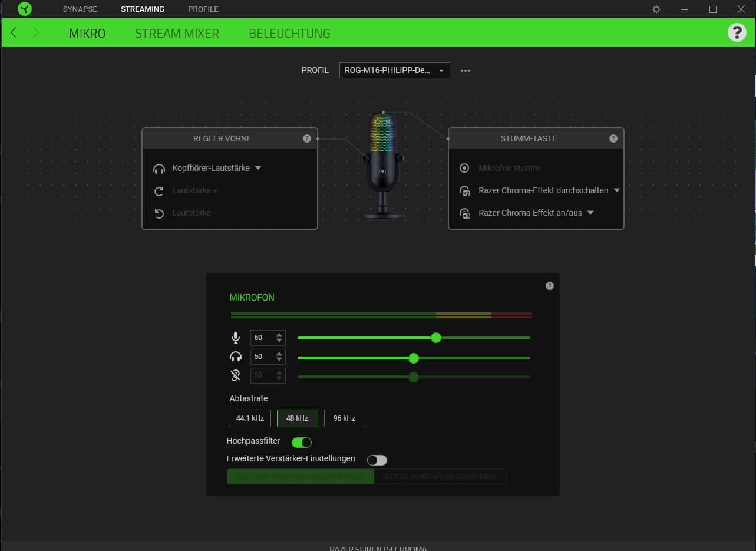Expand the Kopfhörer-Lautstärke dropdown
Screen dimensions: 756x551
257,168
